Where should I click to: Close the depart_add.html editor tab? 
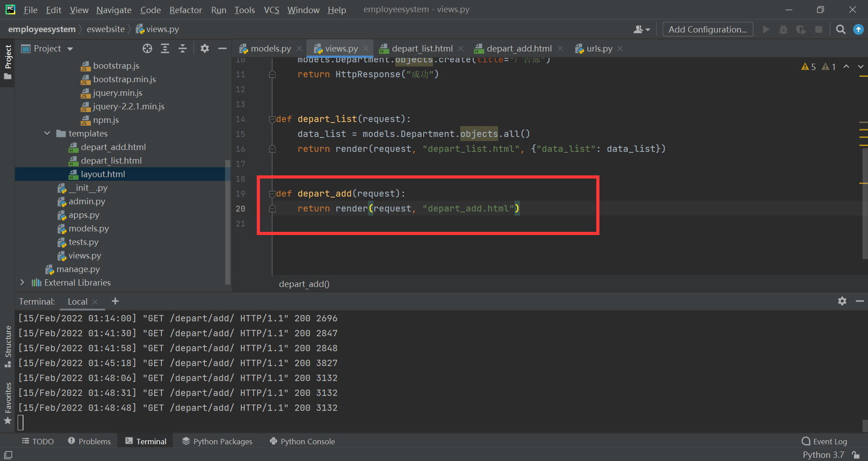[x=560, y=48]
